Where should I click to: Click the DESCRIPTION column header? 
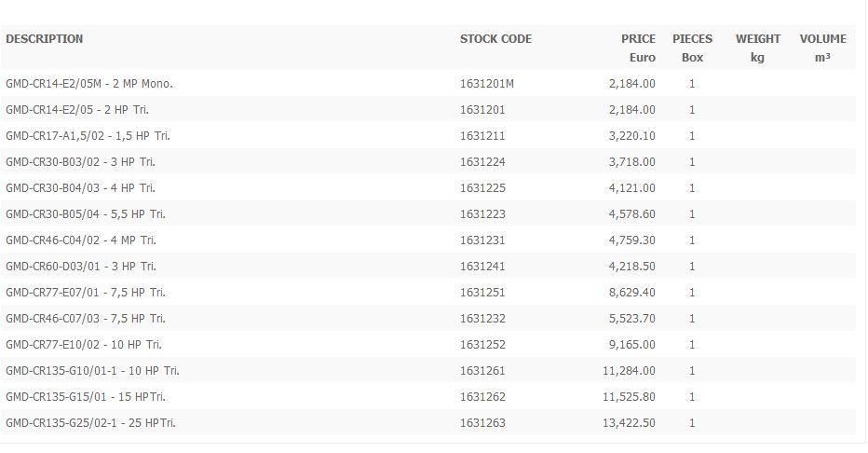45,39
